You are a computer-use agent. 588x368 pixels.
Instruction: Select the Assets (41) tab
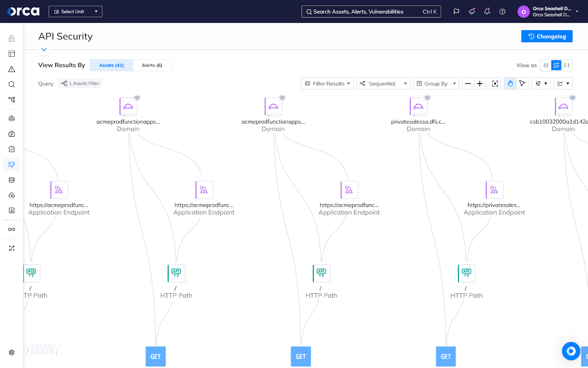[x=111, y=65]
